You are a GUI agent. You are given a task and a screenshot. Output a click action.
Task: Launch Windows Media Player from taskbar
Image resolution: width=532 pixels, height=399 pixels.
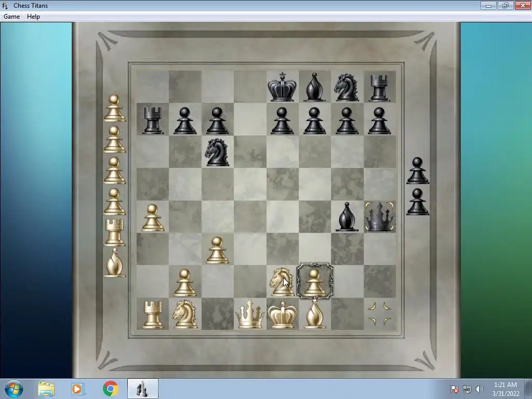click(78, 389)
